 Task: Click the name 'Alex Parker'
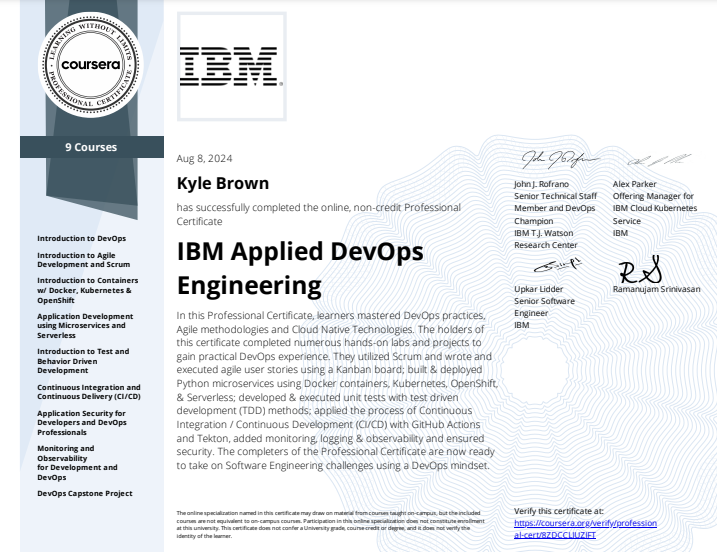click(x=634, y=184)
